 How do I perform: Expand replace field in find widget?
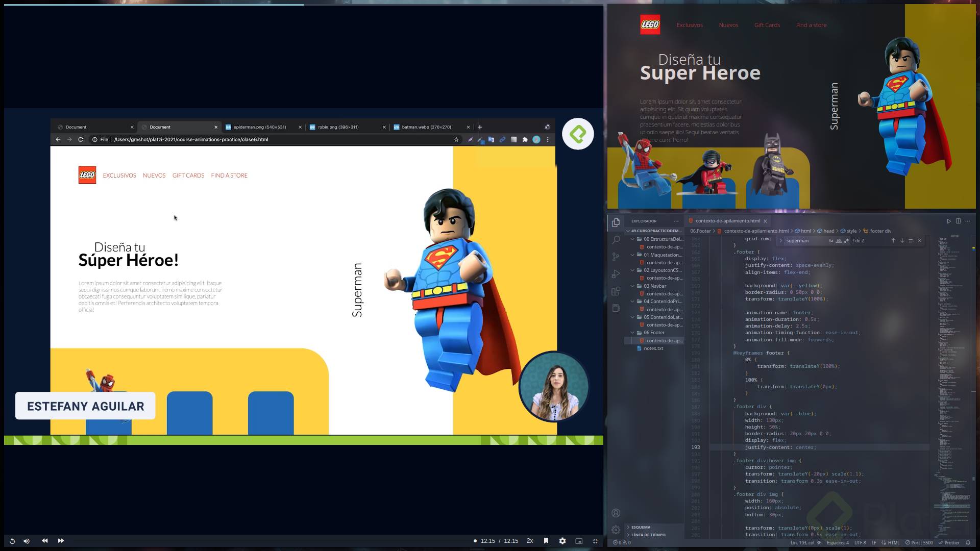[781, 241]
